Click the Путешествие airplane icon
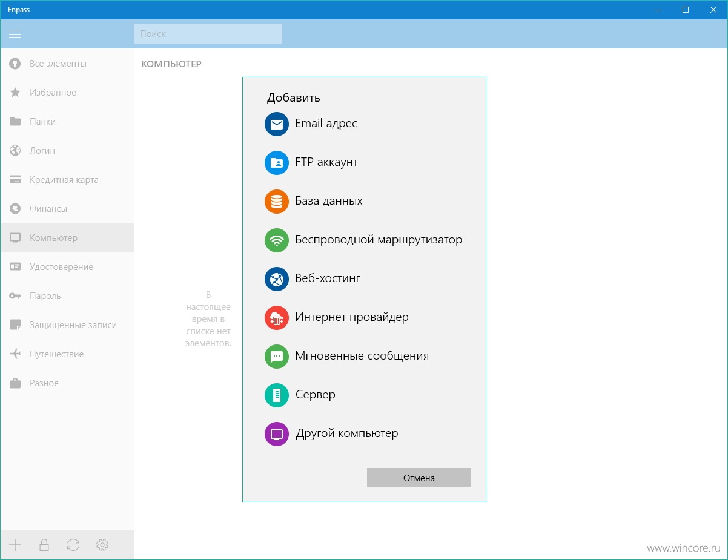The height and width of the screenshot is (560, 728). click(15, 354)
